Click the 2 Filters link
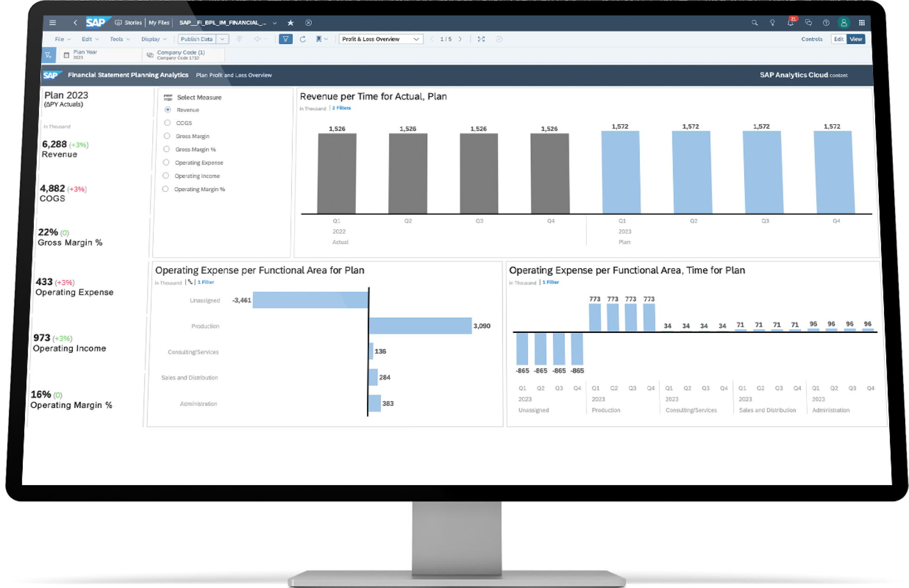Image resolution: width=909 pixels, height=588 pixels. coord(342,108)
